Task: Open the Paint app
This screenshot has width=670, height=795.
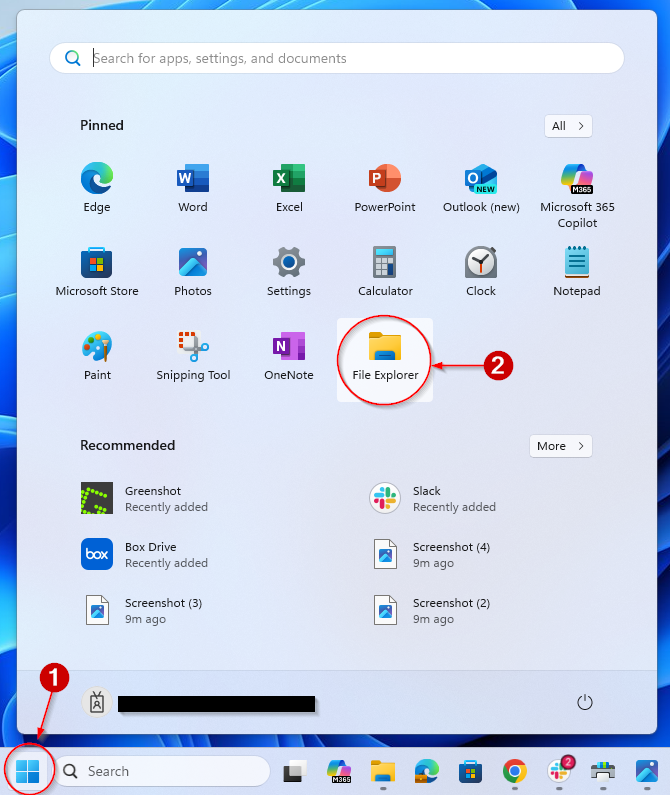Action: pyautogui.click(x=97, y=356)
